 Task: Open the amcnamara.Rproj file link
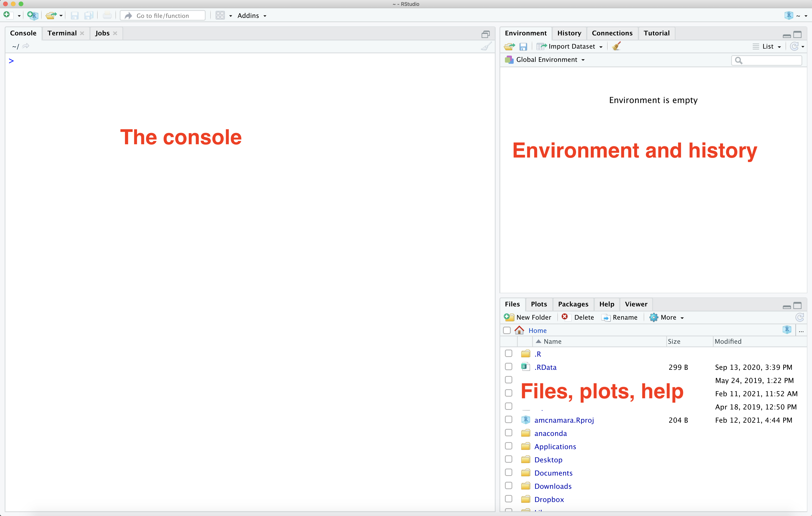click(564, 420)
